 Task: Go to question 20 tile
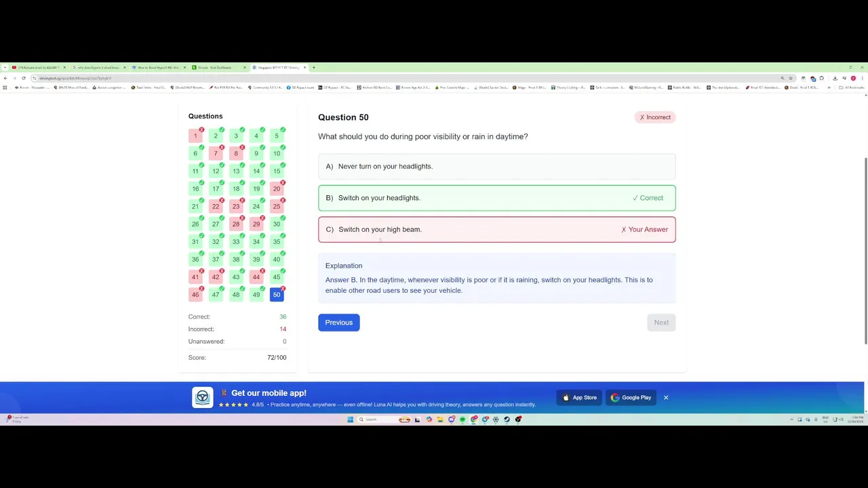[x=277, y=188]
